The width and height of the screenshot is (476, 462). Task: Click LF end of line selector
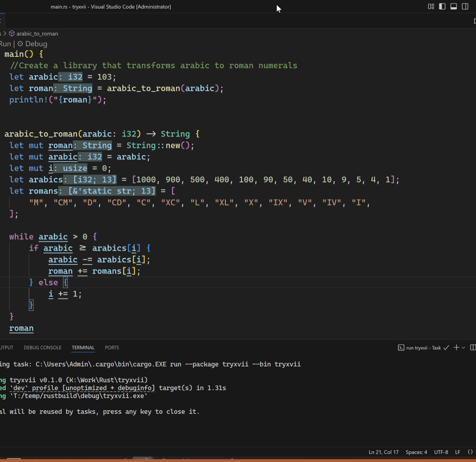458,452
